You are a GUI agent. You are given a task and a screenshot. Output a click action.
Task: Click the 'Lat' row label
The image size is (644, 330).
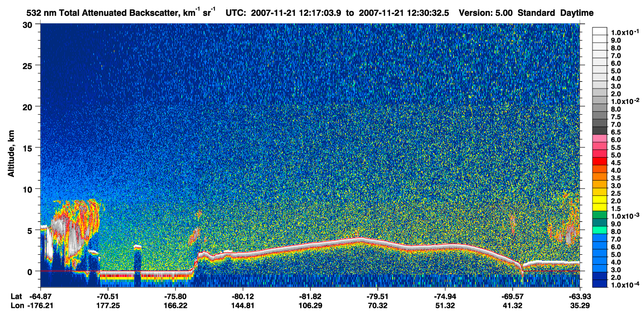click(16, 296)
